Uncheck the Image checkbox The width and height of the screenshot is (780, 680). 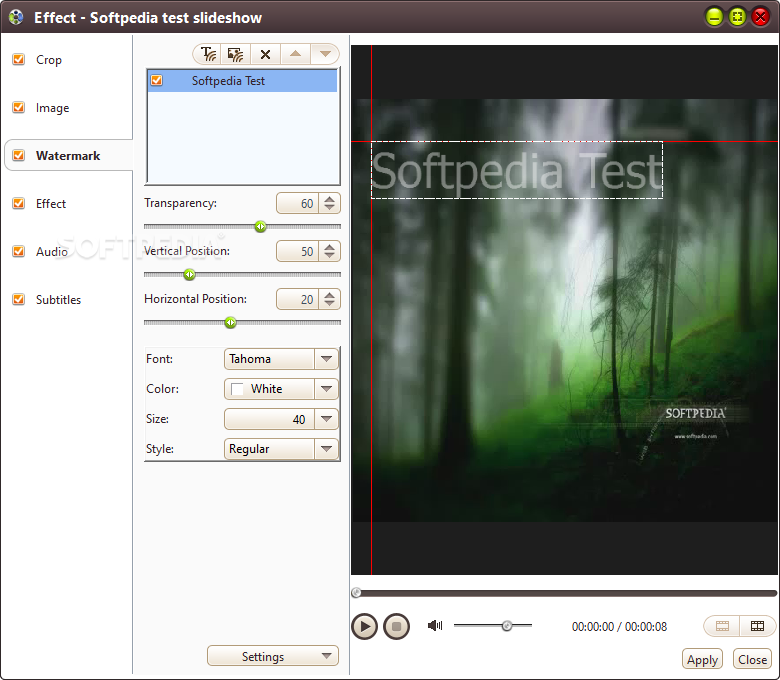[x=18, y=107]
